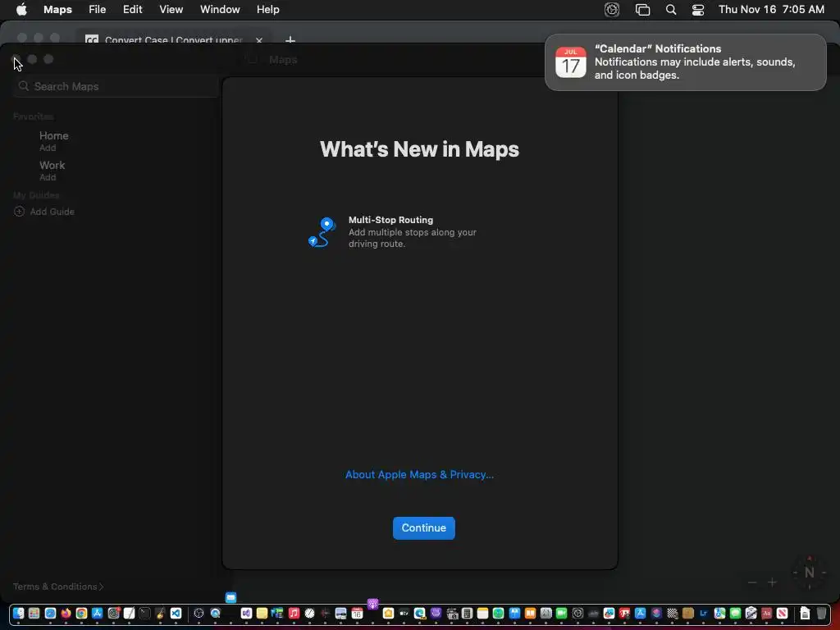Open FaceTime from the Dock

click(x=561, y=614)
